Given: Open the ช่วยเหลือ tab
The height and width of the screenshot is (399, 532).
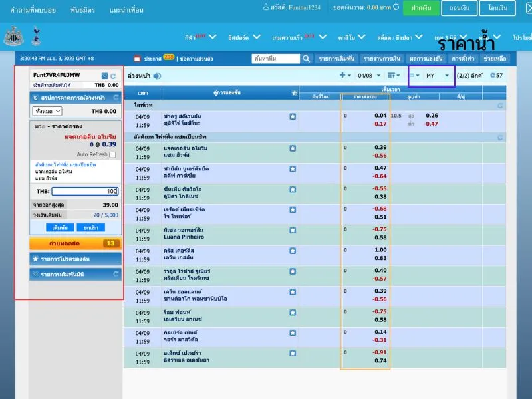Looking at the screenshot, I should point(495,59).
